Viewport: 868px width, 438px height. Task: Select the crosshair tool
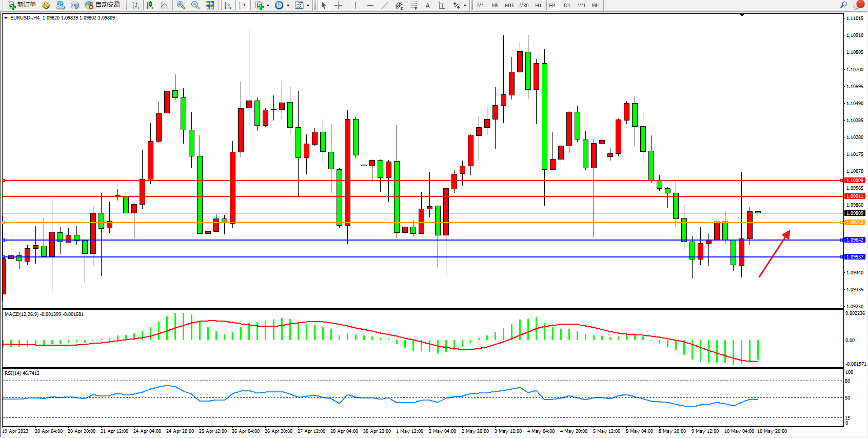click(339, 5)
